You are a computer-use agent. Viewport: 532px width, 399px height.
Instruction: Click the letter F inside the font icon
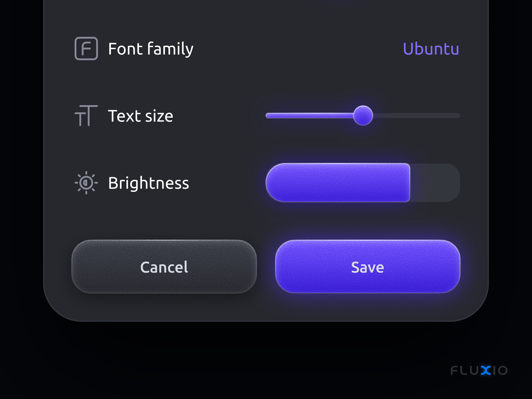point(86,48)
